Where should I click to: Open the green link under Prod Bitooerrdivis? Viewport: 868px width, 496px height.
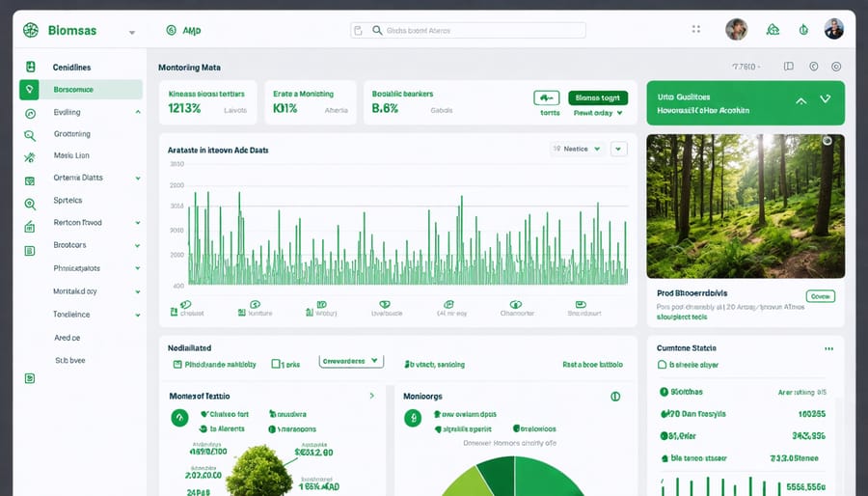click(x=682, y=317)
